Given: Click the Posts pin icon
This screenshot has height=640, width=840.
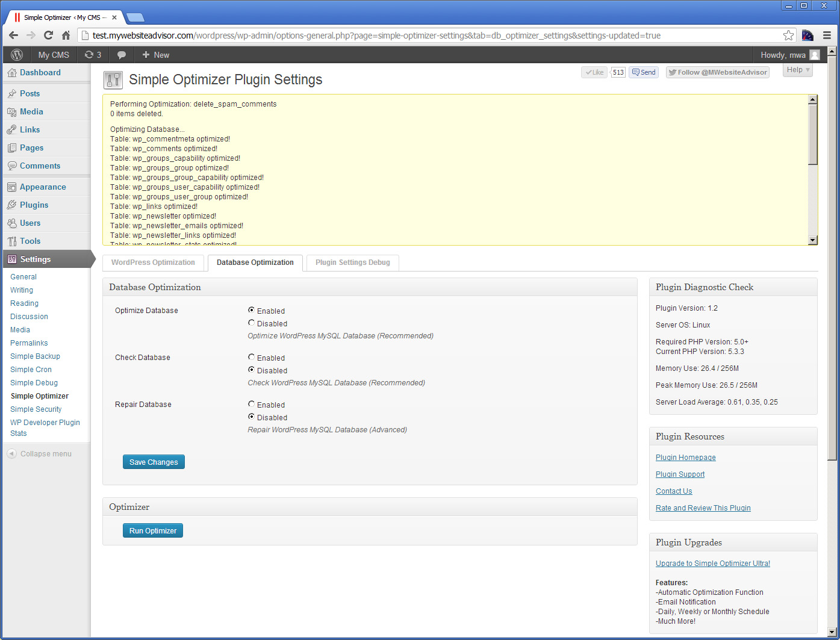Looking at the screenshot, I should pyautogui.click(x=12, y=94).
